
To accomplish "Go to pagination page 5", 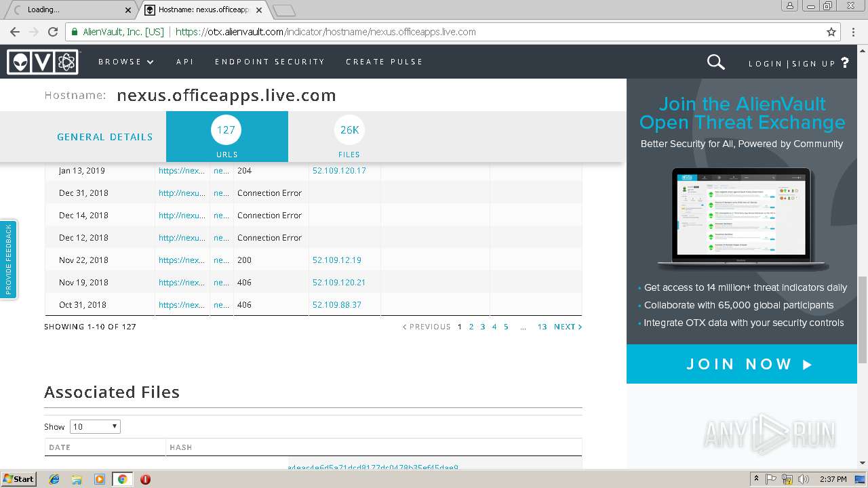I will coord(506,327).
